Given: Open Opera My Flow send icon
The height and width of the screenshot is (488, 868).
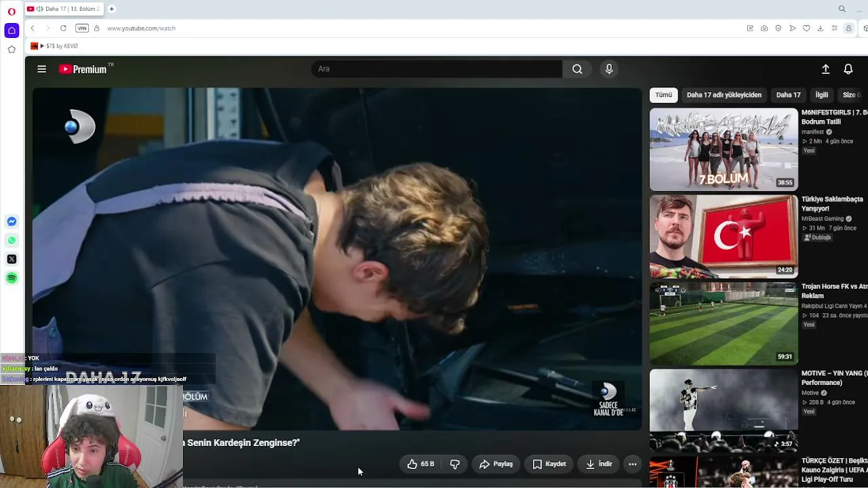Looking at the screenshot, I should click(792, 28).
